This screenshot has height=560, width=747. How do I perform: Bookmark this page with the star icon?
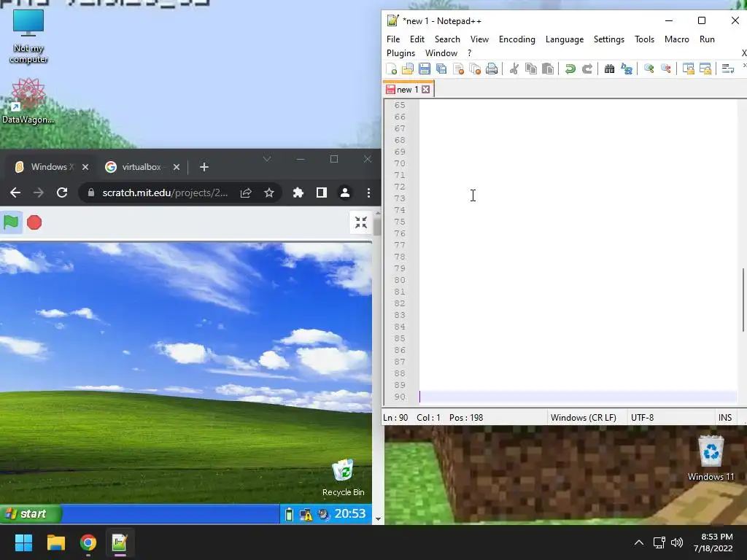tap(269, 192)
